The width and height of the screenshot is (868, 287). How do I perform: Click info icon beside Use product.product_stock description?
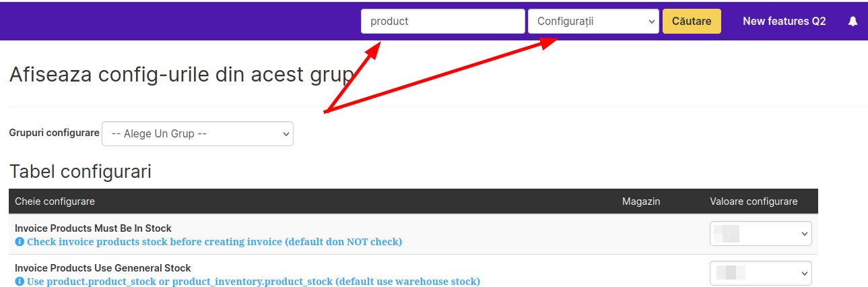point(20,281)
